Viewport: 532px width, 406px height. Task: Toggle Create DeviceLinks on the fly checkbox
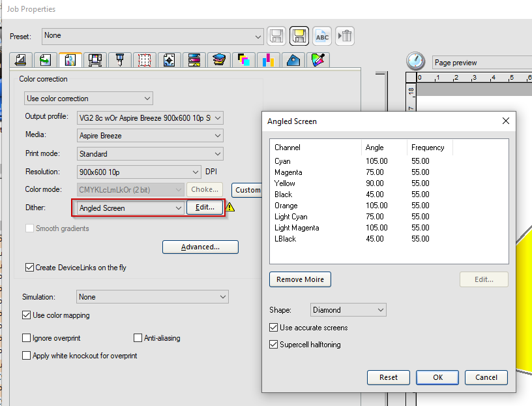29,268
